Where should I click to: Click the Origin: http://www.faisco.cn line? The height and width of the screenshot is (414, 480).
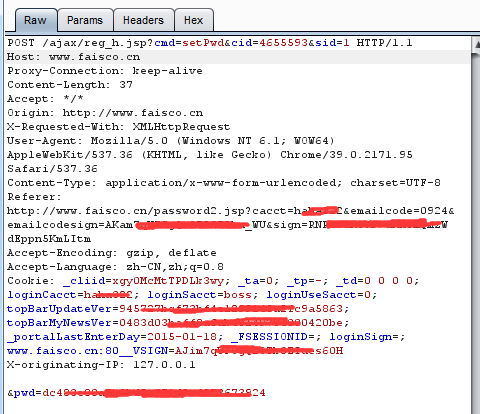pyautogui.click(x=105, y=113)
